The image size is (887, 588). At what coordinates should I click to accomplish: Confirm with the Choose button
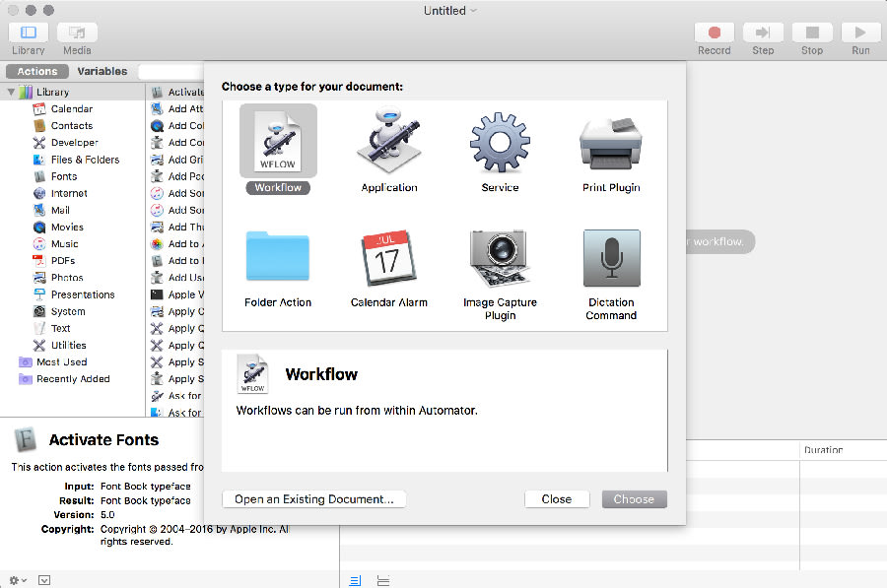coord(634,499)
